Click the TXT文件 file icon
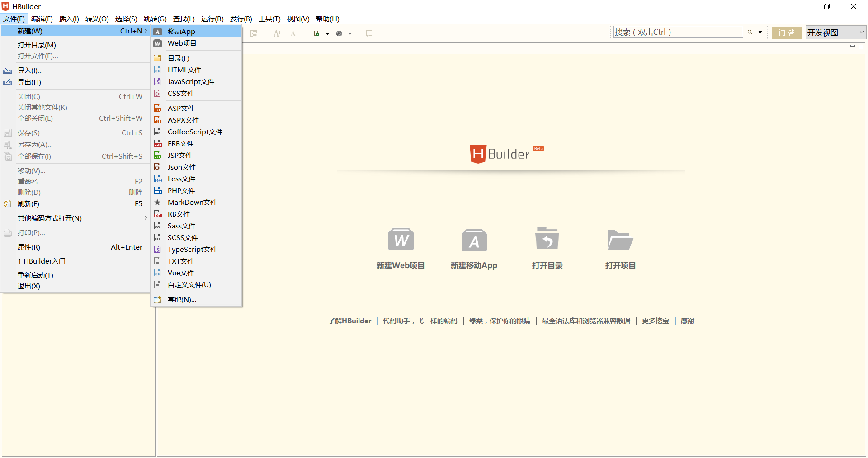 pyautogui.click(x=157, y=261)
